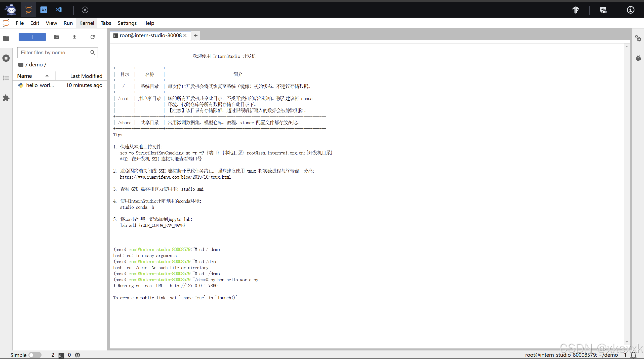Click the blue new launcher plus button
Screen dimensions: 644x359
point(32,37)
